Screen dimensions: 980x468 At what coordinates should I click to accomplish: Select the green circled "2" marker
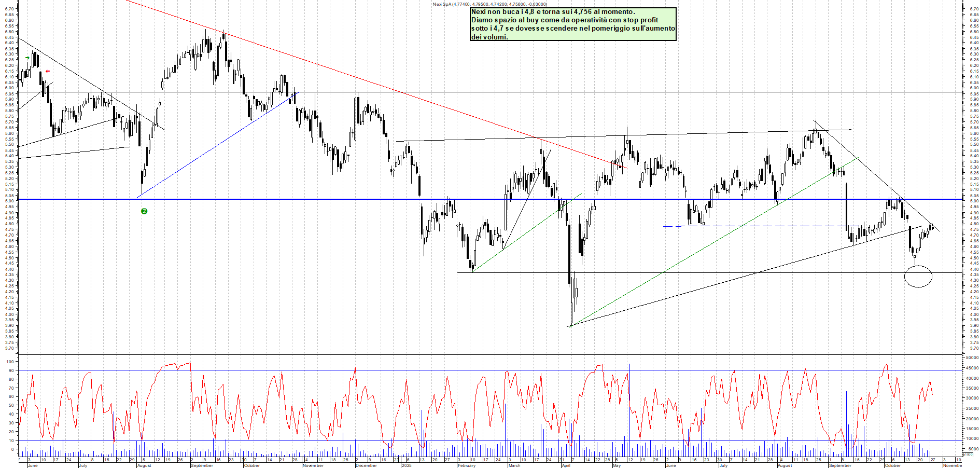point(144,211)
